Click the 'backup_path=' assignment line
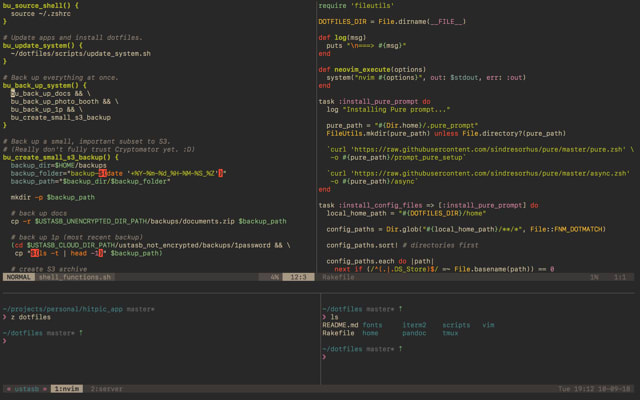Screen dimensions: 640x400 point(91,181)
